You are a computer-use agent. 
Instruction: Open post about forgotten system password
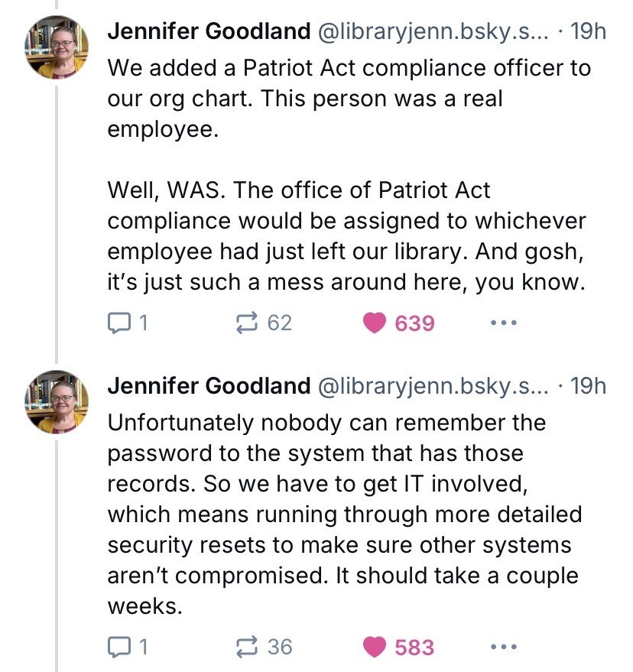click(x=345, y=515)
